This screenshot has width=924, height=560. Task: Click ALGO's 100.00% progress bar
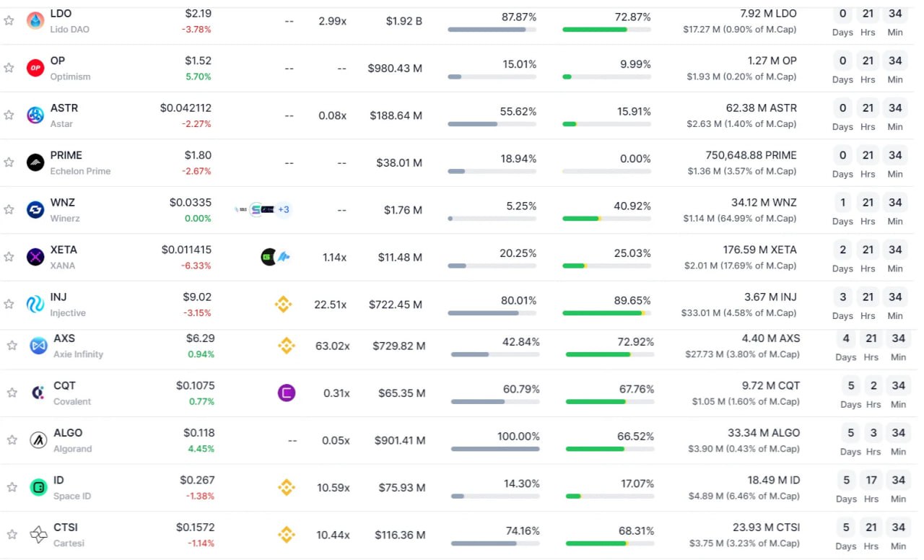[x=495, y=449]
